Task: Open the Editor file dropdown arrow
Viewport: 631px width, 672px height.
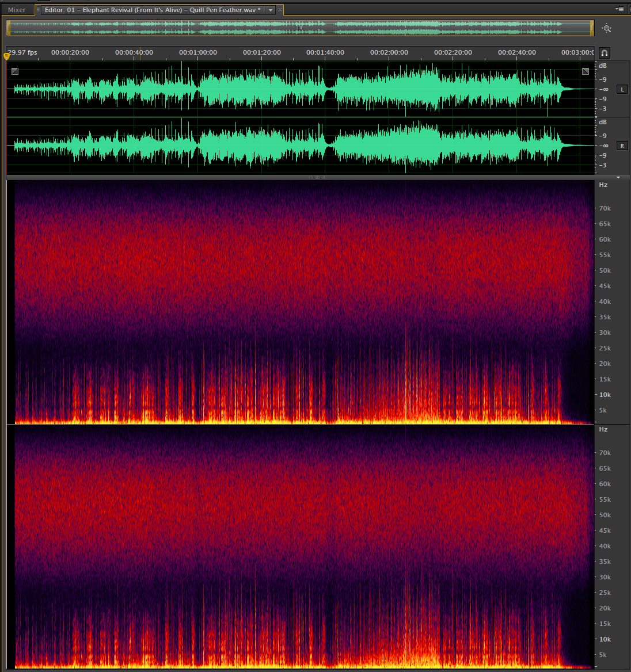Action: pos(271,10)
